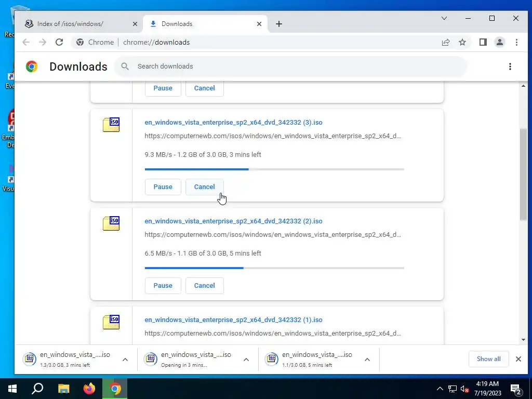Image resolution: width=532 pixels, height=399 pixels.
Task: Click the scrollbar down arrow
Action: (x=523, y=340)
